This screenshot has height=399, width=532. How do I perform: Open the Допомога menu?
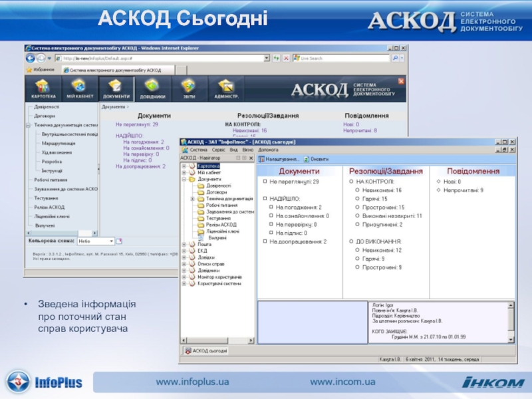[x=269, y=150]
